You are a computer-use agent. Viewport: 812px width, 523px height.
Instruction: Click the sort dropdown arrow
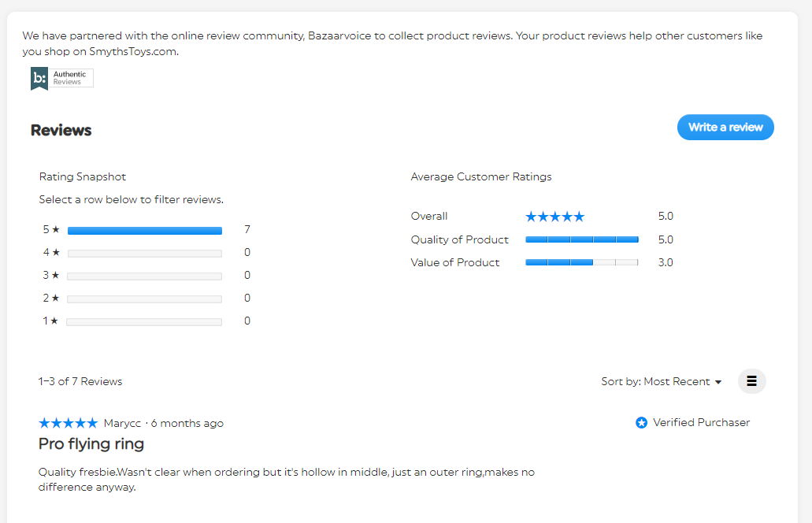click(718, 383)
